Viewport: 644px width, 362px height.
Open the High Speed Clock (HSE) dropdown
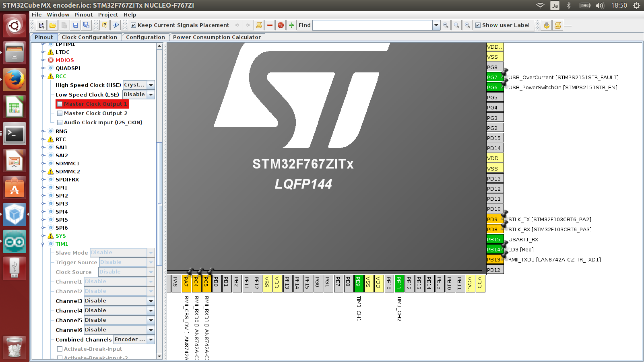(x=151, y=85)
